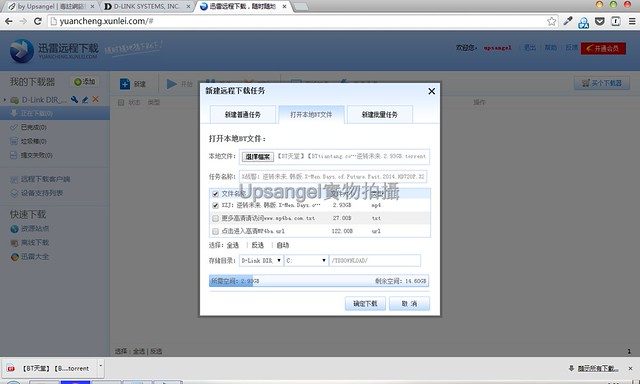This screenshot has width=640, height=384.
Task: Open the 提交失败(0) failed list
Action: coord(37,155)
